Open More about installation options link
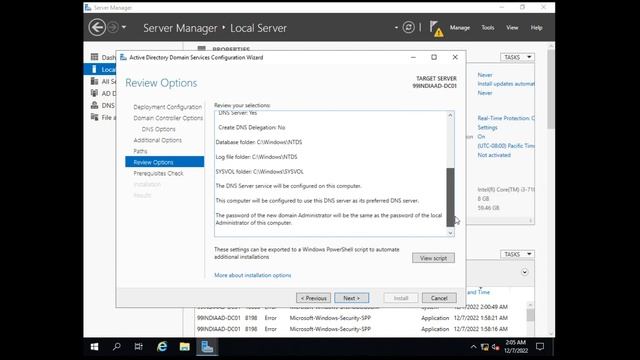Viewport: 640px width, 360px height. 253,275
